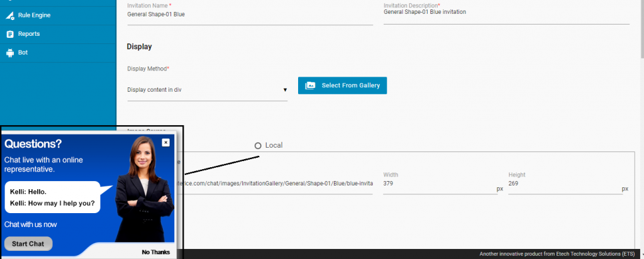
Task: Click the Rule Engine sidebar icon
Action: click(9, 15)
